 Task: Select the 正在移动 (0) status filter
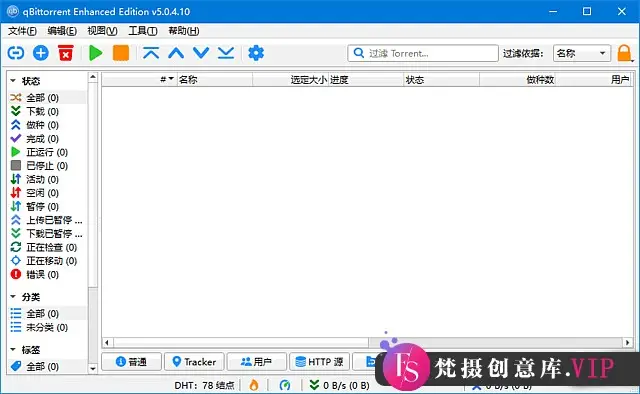pyautogui.click(x=47, y=260)
